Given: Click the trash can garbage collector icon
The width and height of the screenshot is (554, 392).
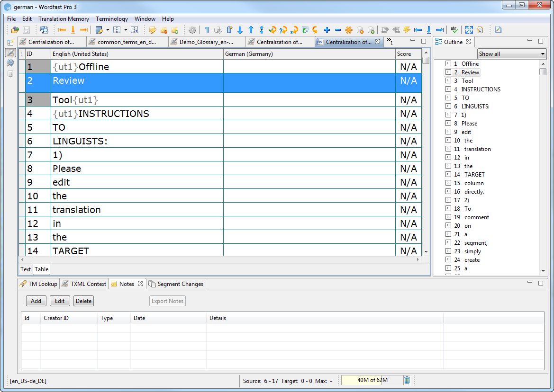Looking at the screenshot, I should click(x=407, y=380).
